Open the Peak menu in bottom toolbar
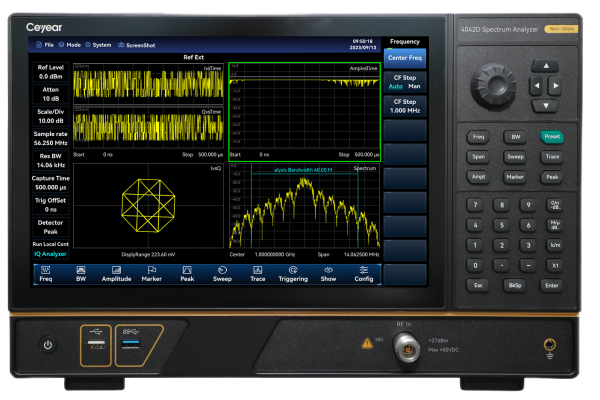 pos(187,275)
